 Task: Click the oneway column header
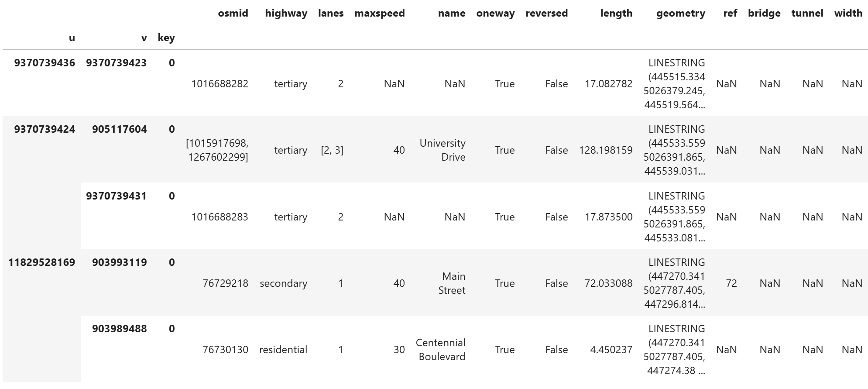(x=495, y=13)
